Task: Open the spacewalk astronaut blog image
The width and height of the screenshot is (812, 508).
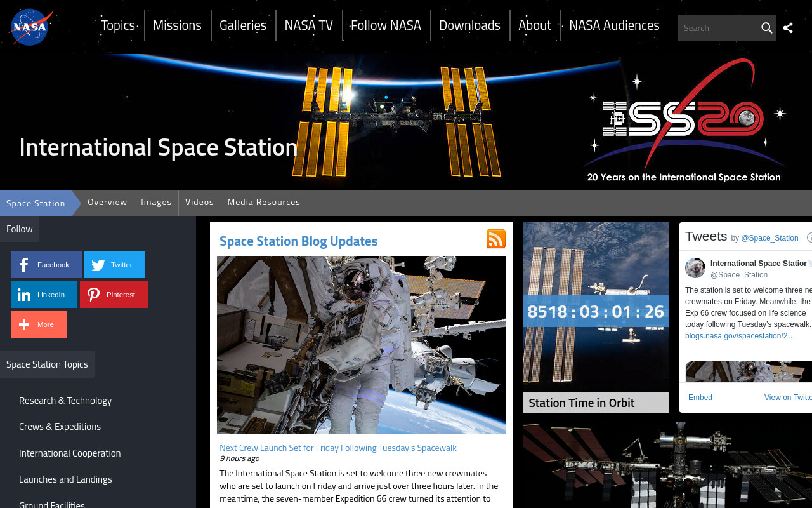Action: [x=361, y=345]
